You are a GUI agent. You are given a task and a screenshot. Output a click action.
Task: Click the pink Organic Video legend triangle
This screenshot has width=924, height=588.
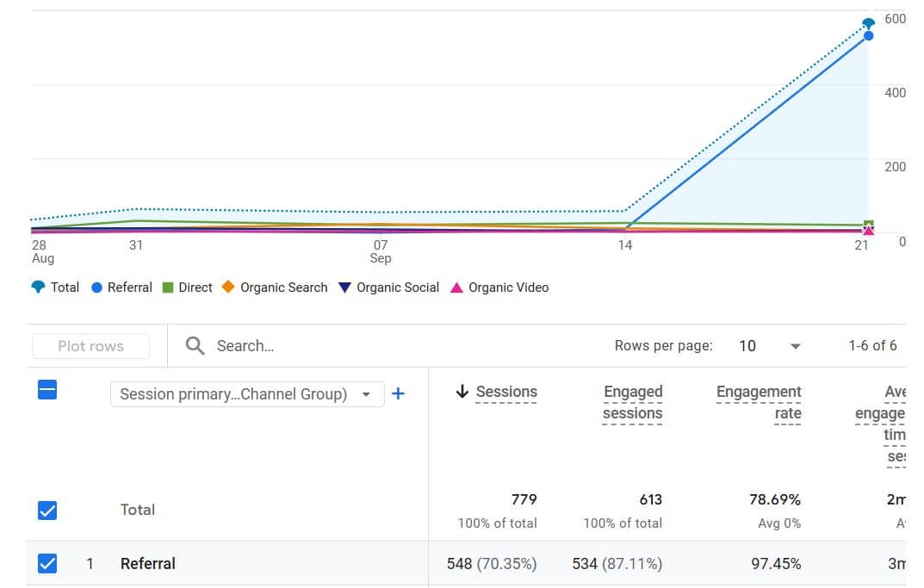[x=457, y=288]
